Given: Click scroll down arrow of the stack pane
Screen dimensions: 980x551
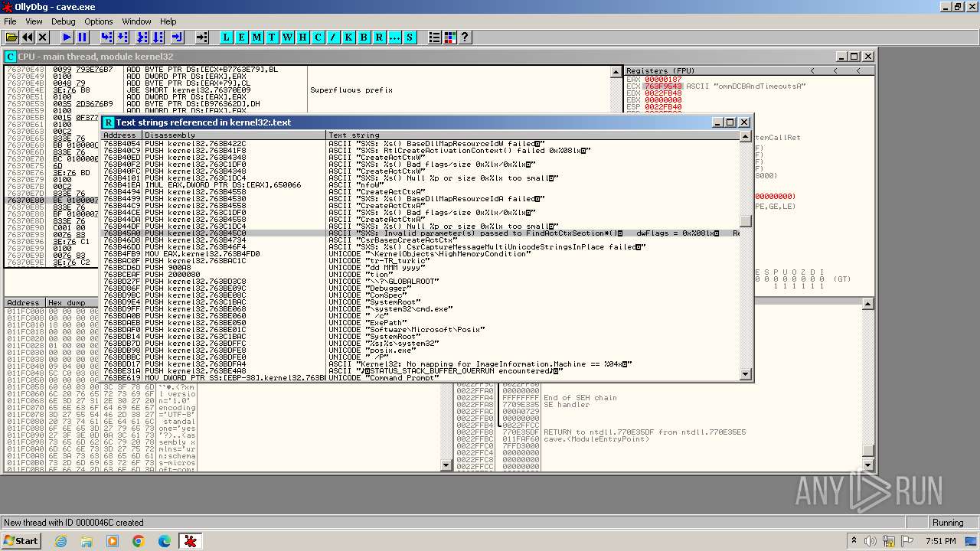Looking at the screenshot, I should (868, 465).
